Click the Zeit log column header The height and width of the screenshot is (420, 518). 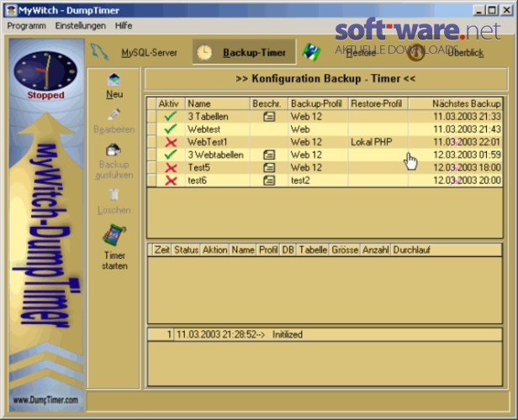pos(162,249)
